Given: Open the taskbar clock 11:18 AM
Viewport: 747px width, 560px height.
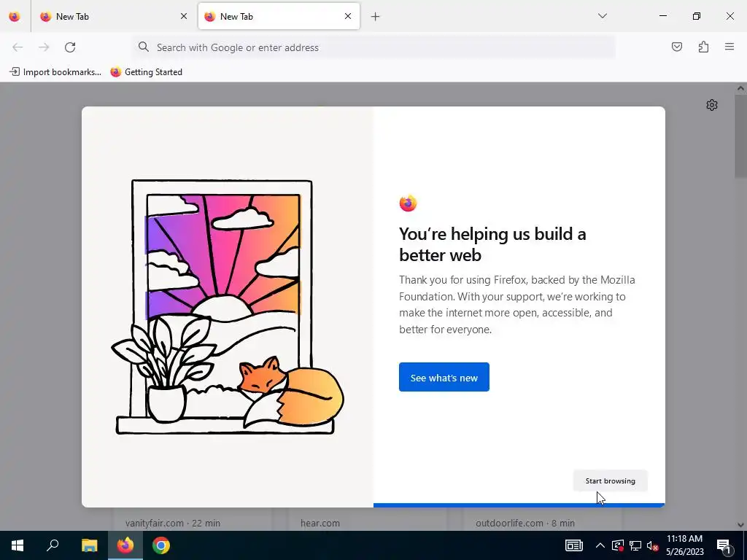Looking at the screenshot, I should pos(684,545).
